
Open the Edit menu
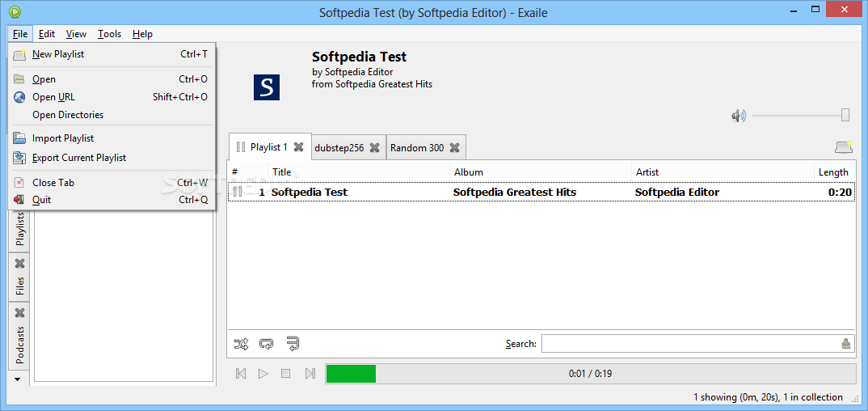point(47,34)
